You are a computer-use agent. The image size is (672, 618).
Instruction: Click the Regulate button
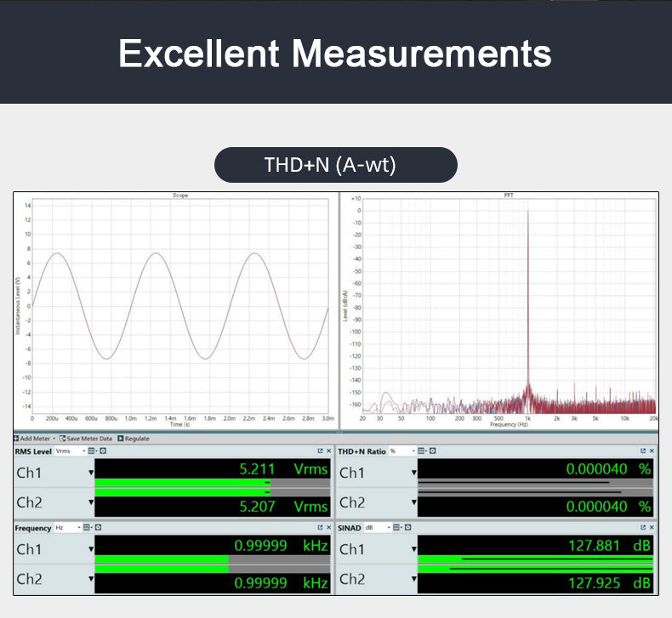(x=134, y=439)
